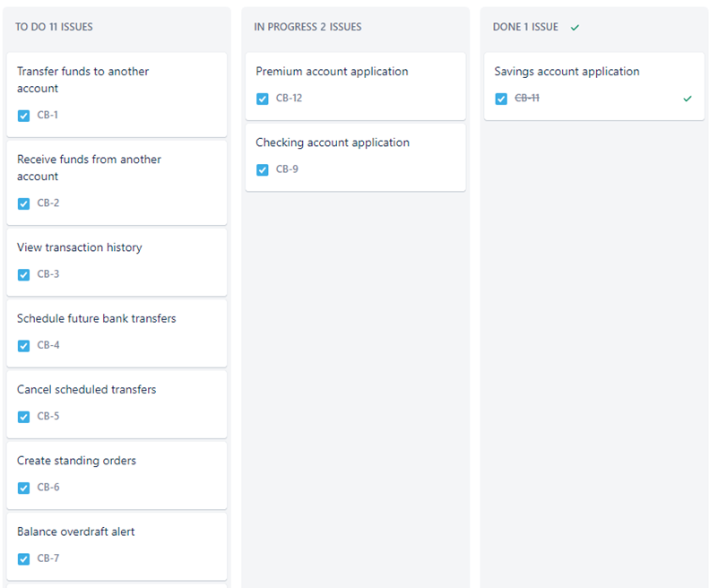The width and height of the screenshot is (718, 588).
Task: Click the green checkmark on Savings account card
Action: (x=688, y=99)
